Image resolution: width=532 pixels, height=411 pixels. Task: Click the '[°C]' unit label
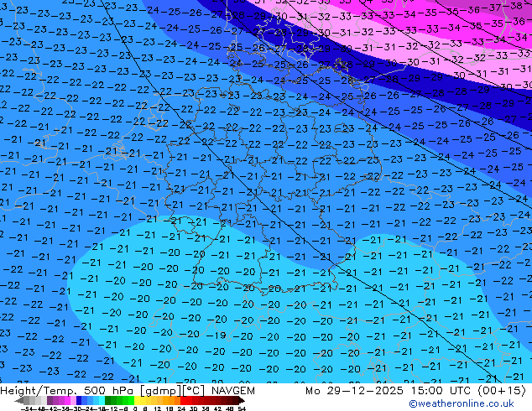coord(193,391)
